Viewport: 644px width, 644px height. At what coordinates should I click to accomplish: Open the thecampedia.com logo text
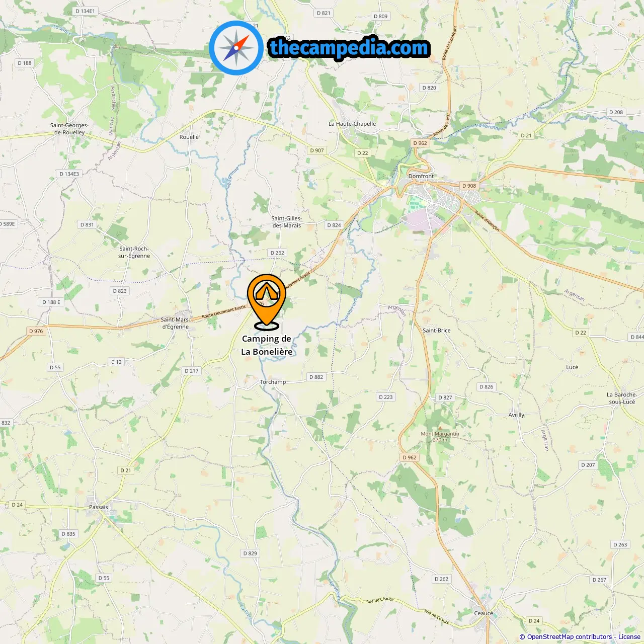tap(349, 48)
